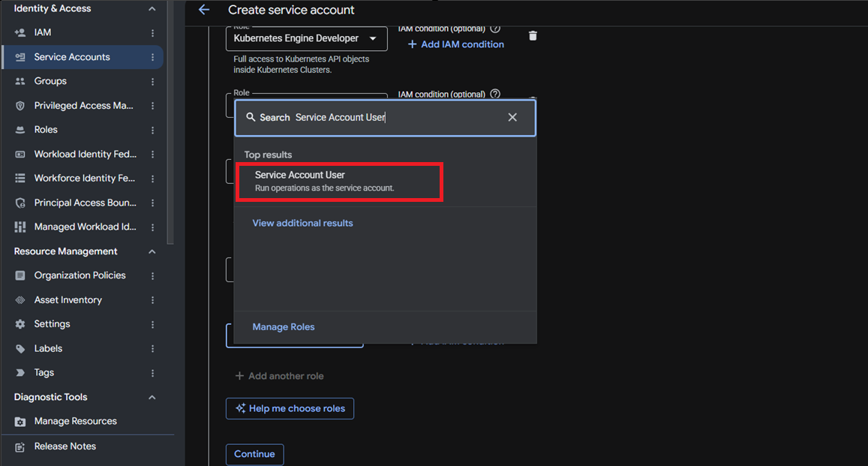Collapse the Resource Management section
This screenshot has width=868, height=466.
(152, 252)
